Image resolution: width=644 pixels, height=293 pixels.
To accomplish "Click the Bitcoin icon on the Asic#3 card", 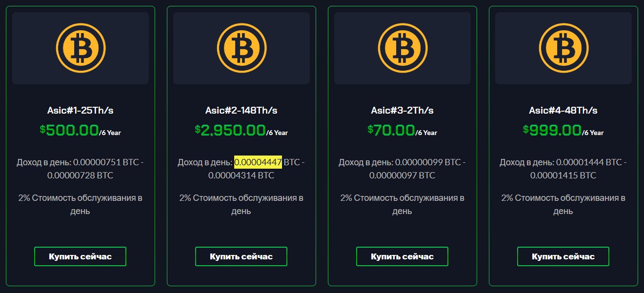I will pyautogui.click(x=402, y=48).
